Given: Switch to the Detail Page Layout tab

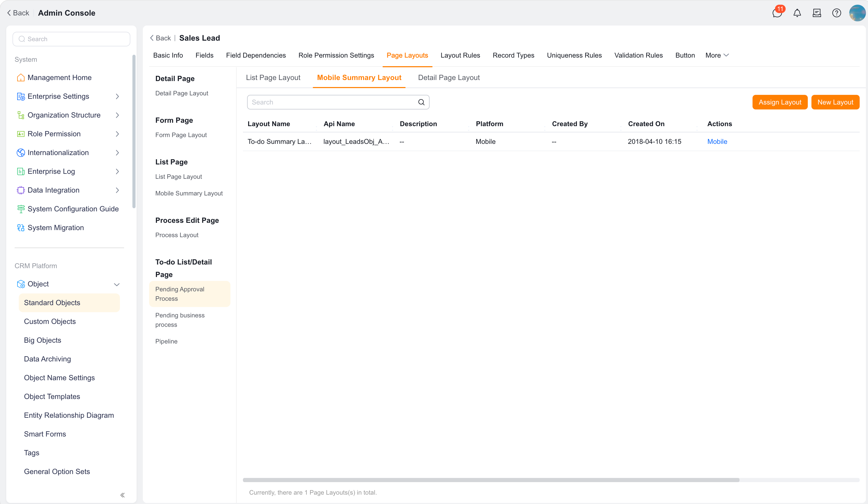Looking at the screenshot, I should (448, 77).
